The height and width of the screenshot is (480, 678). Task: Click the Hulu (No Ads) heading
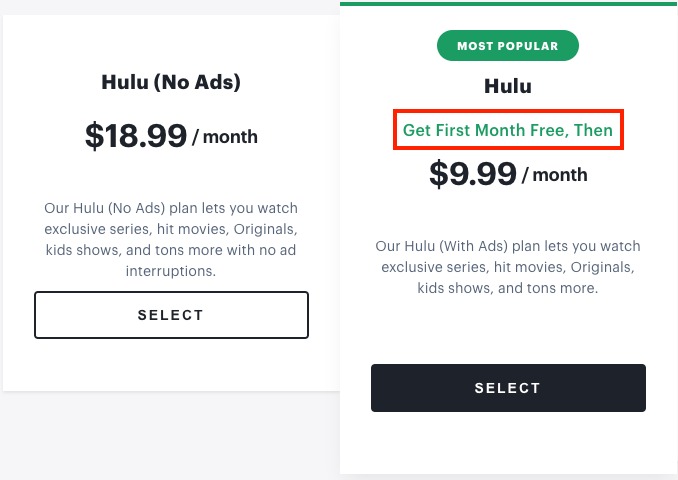171,82
